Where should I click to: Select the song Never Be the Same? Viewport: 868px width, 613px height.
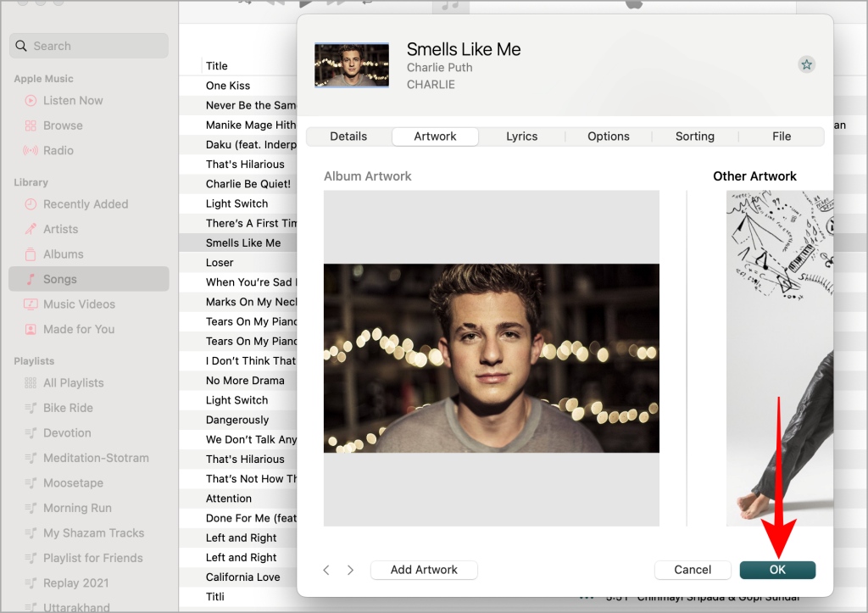(251, 105)
